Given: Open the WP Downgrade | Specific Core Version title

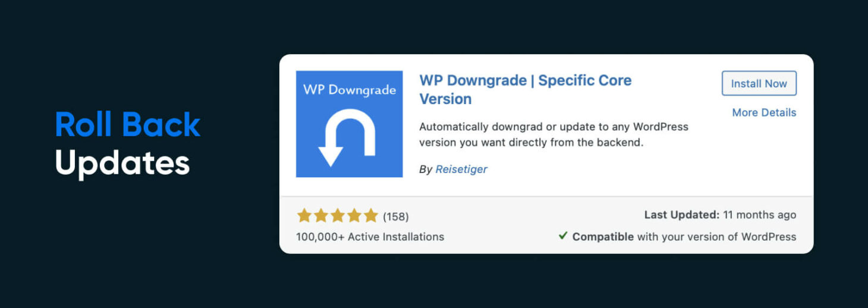Looking at the screenshot, I should pos(525,89).
